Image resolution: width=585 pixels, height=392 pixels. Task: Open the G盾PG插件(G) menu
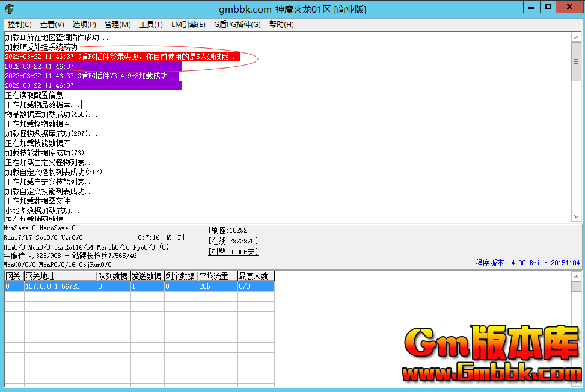point(237,25)
